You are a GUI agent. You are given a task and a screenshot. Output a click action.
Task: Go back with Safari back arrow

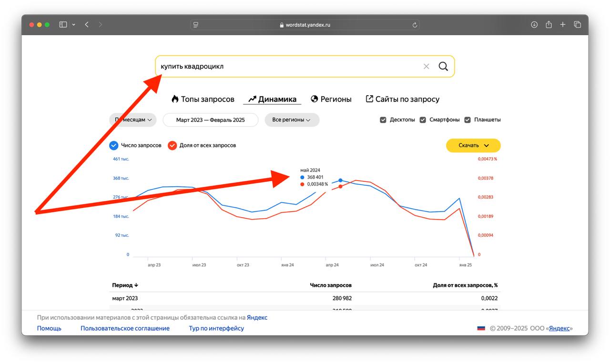pyautogui.click(x=87, y=25)
